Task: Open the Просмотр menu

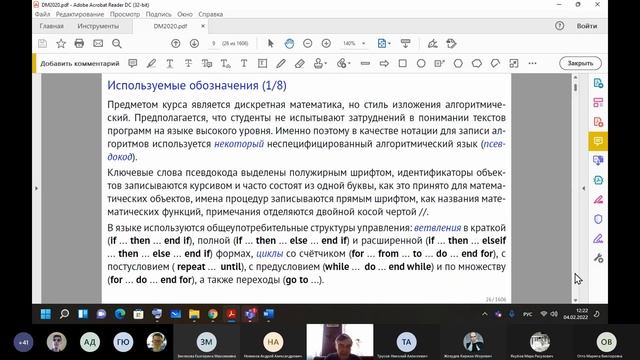Action: tap(125, 14)
